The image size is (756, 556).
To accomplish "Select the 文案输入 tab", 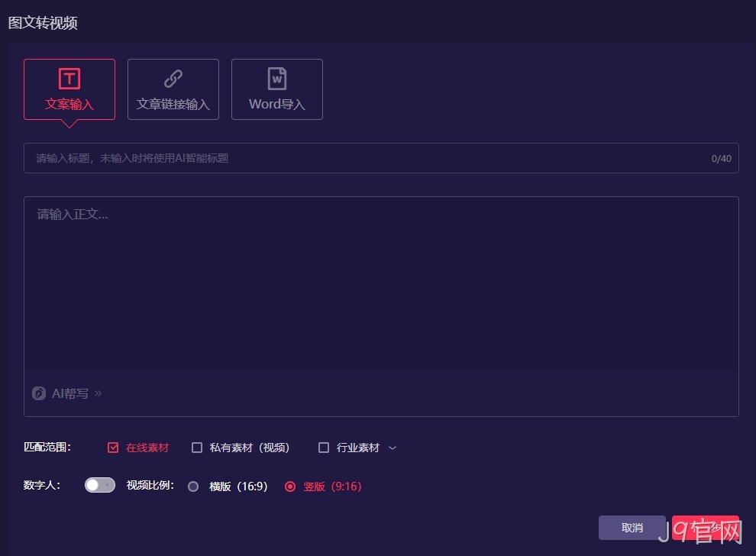I will [x=69, y=89].
